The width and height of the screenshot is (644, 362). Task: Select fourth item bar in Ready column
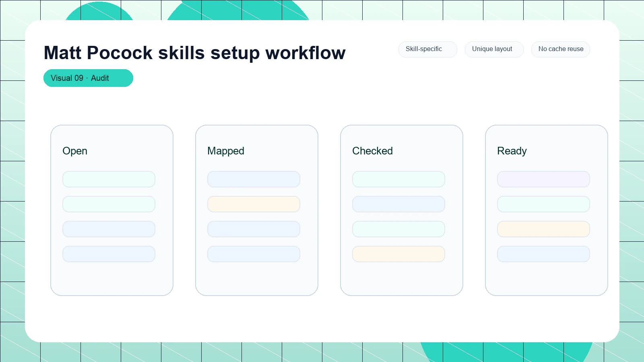(543, 254)
